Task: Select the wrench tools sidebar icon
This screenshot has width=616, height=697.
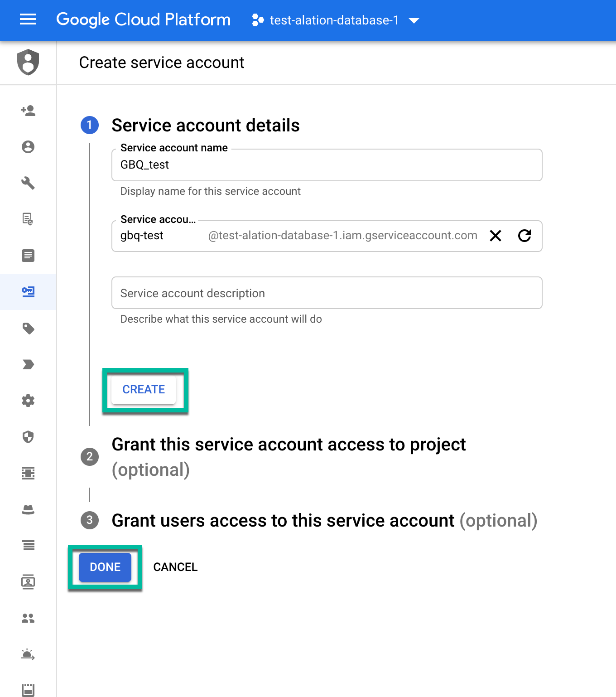Action: 28,183
